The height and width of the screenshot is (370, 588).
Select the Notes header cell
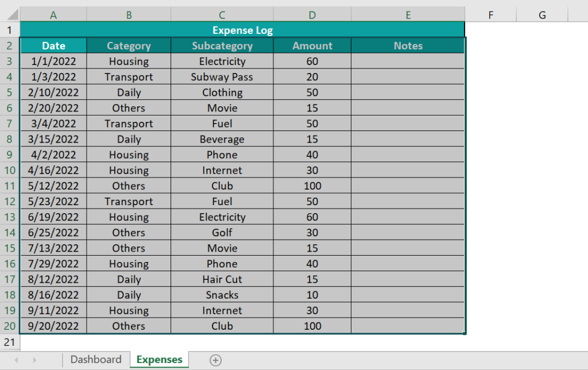pos(408,45)
